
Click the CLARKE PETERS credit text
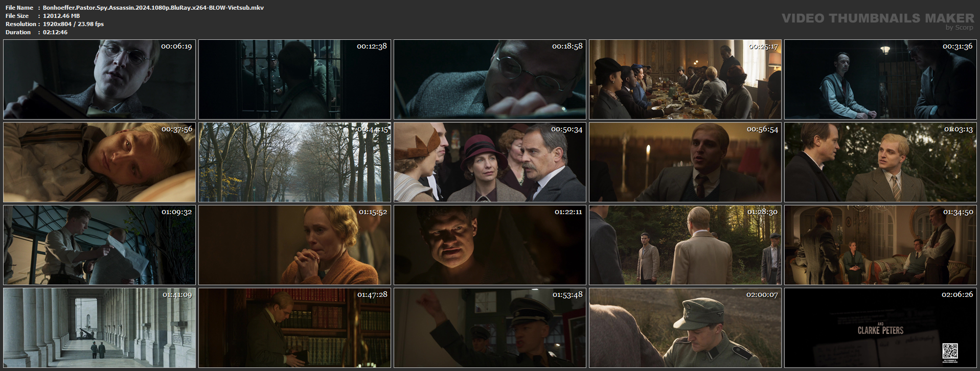point(880,331)
